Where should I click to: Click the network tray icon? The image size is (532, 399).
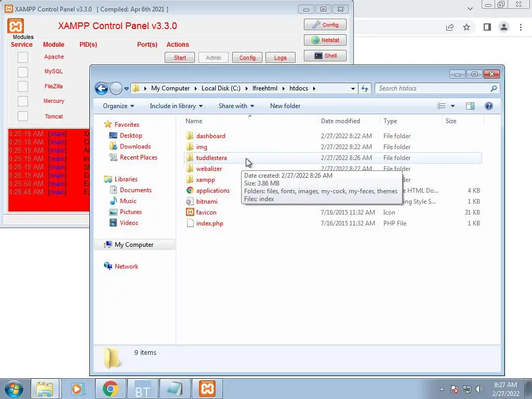pos(467,389)
